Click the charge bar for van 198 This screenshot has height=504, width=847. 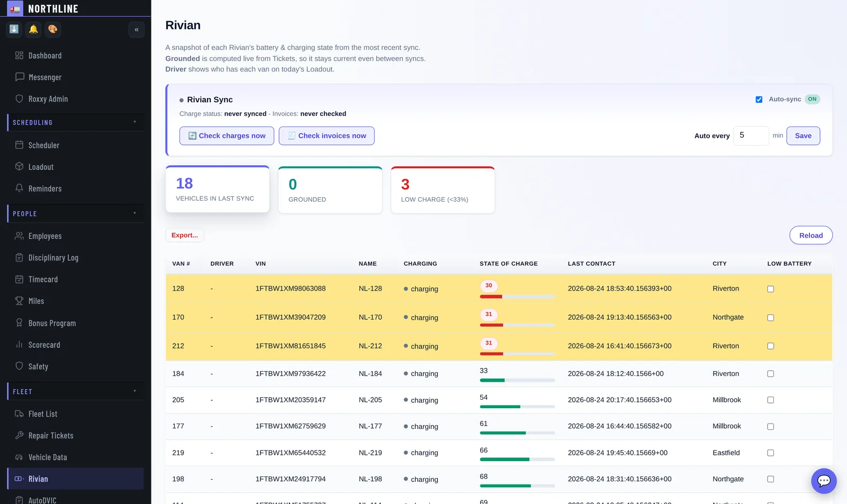pyautogui.click(x=517, y=486)
